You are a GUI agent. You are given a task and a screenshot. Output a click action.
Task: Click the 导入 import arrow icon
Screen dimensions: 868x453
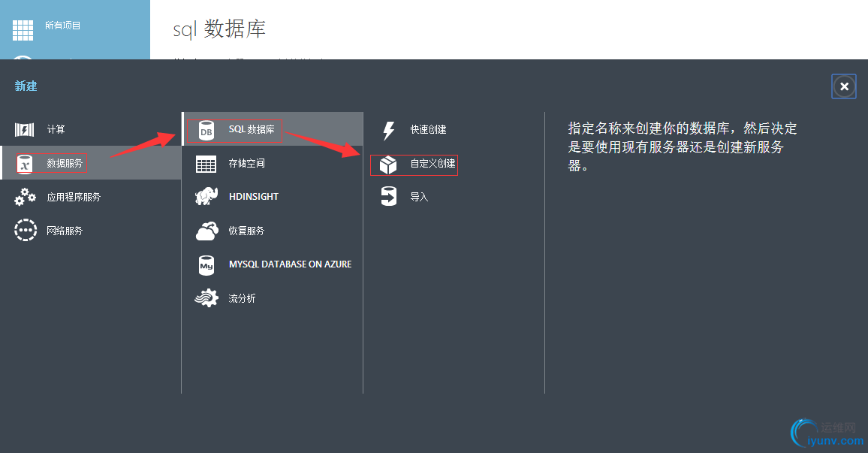pos(389,196)
